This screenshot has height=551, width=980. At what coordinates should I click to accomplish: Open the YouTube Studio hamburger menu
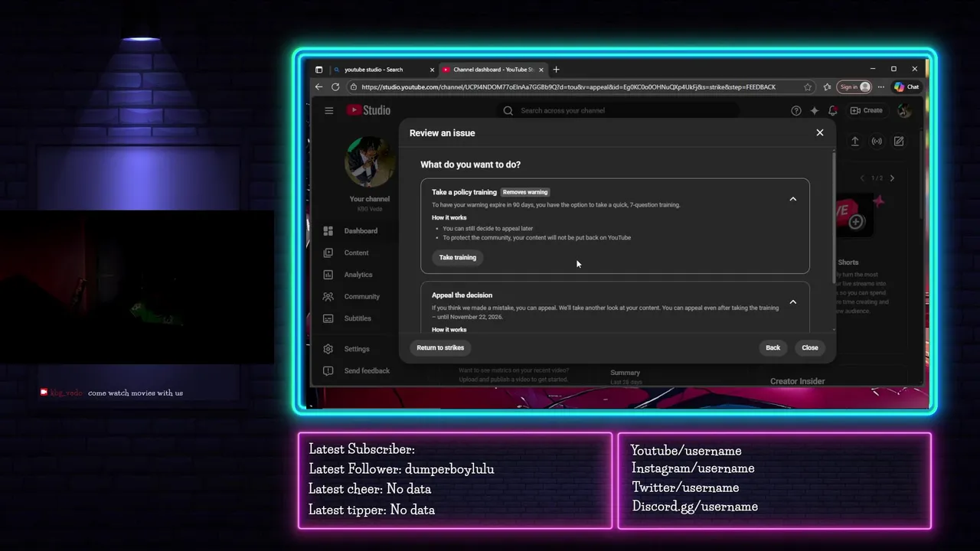click(x=329, y=110)
